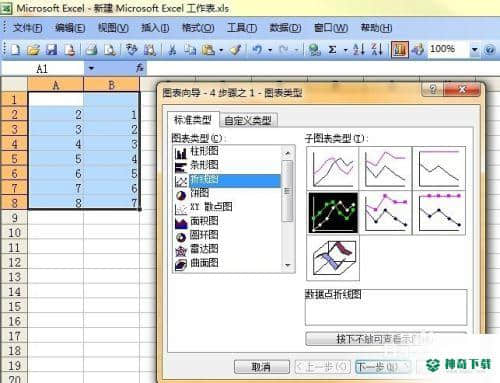Screen dimensions: 500x383
Task: Switch to the 自定义类型 tab
Action: (248, 120)
